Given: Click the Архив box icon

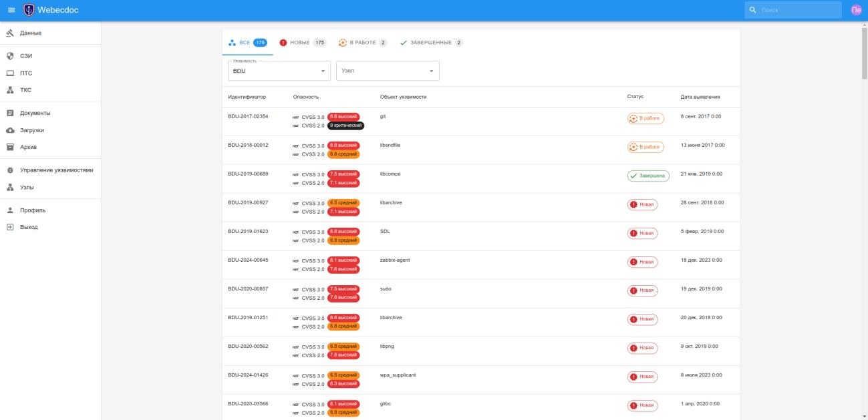Looking at the screenshot, I should pyautogui.click(x=10, y=147).
